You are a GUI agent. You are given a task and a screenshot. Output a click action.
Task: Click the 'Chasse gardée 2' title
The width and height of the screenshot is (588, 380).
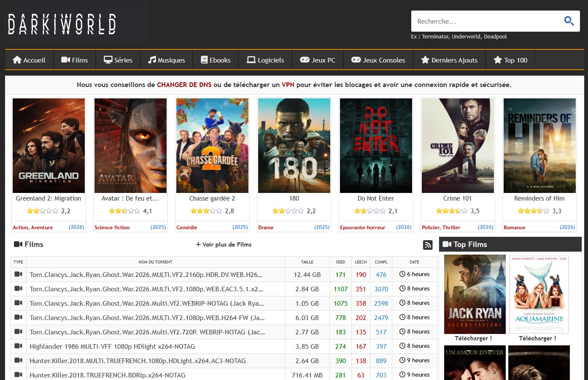(x=212, y=198)
